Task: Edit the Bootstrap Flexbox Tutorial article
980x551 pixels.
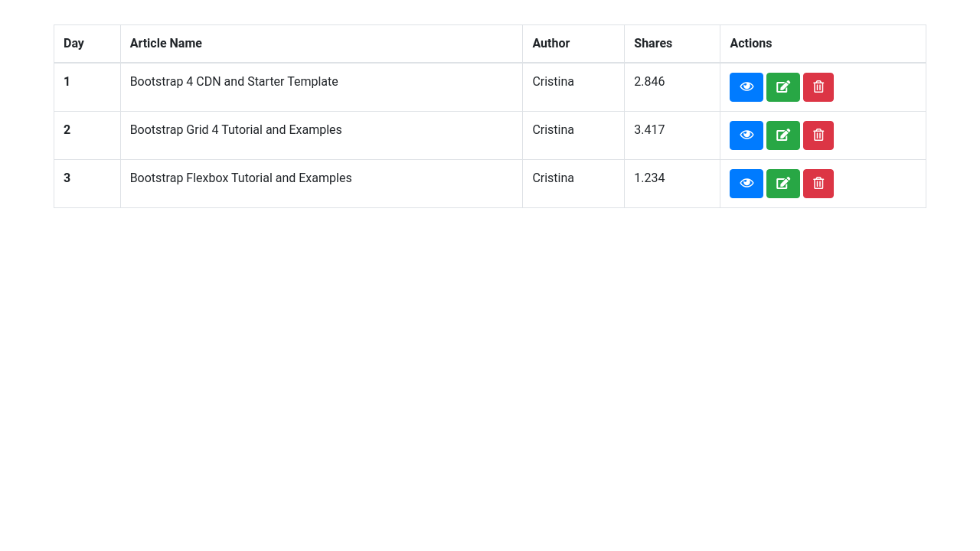Action: tap(783, 184)
